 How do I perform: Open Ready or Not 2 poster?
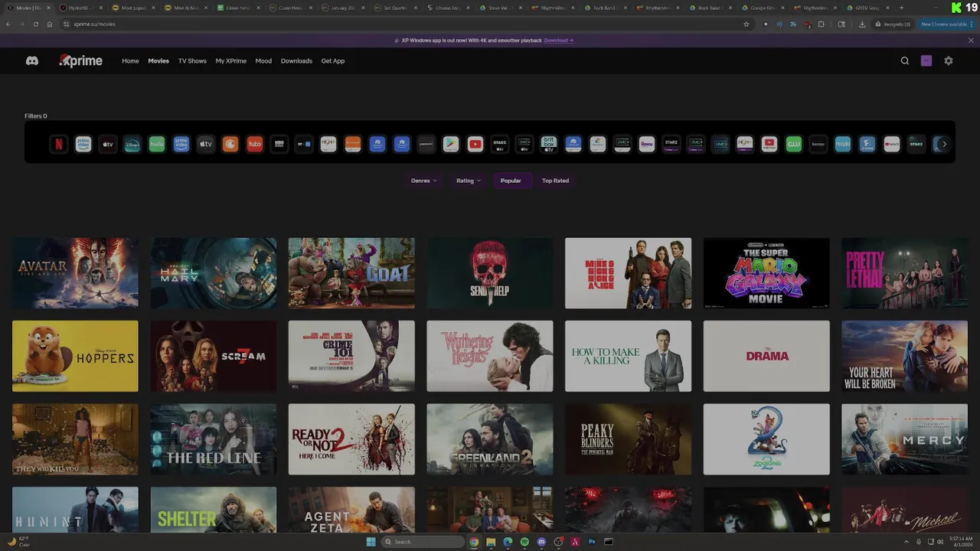tap(351, 439)
